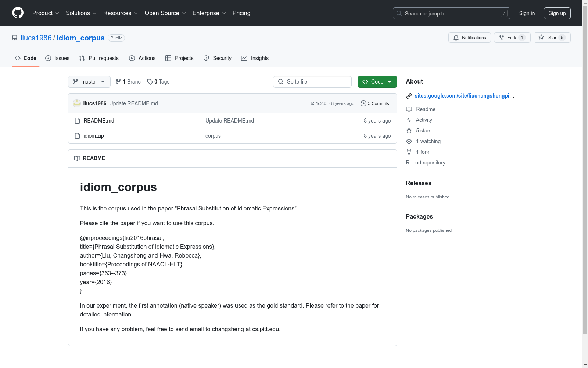Open the Packages heading link

(419, 216)
